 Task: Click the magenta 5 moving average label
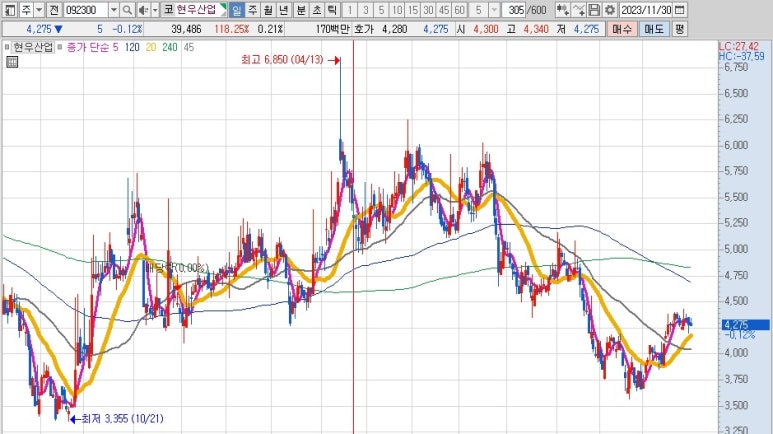[x=115, y=47]
